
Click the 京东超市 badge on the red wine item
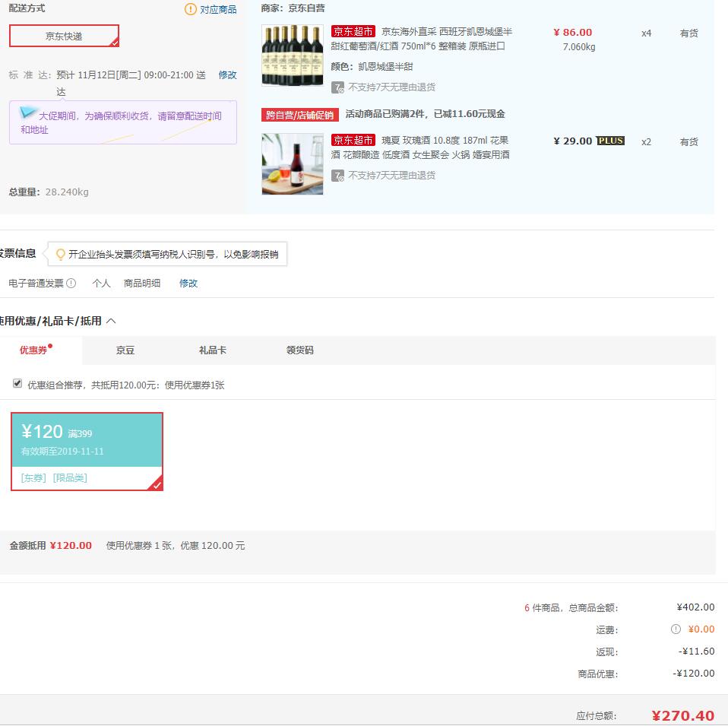pos(353,31)
